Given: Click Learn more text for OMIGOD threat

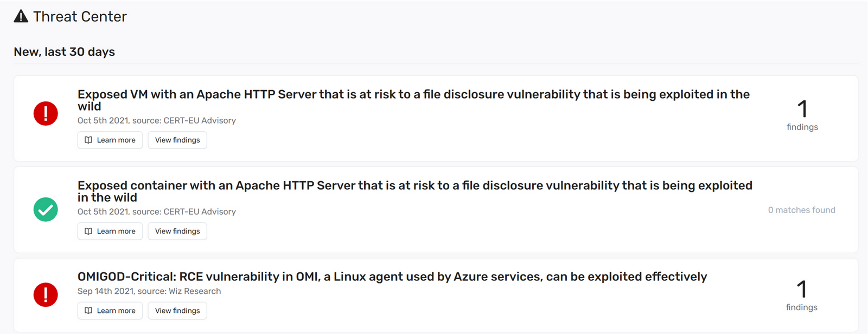Looking at the screenshot, I should coord(116,311).
